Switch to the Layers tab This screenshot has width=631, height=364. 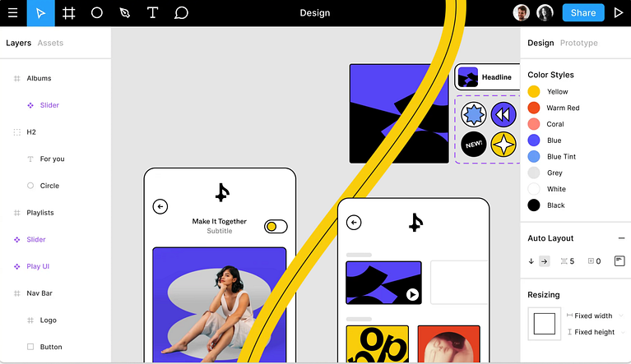point(19,43)
